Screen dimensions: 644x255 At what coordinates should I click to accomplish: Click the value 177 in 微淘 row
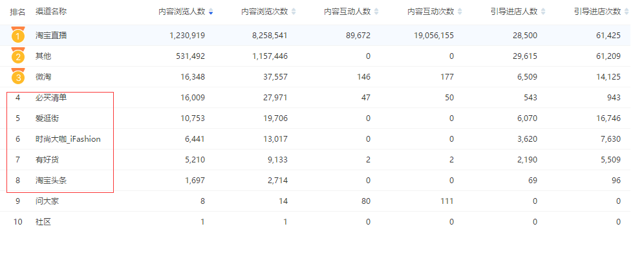(447, 77)
